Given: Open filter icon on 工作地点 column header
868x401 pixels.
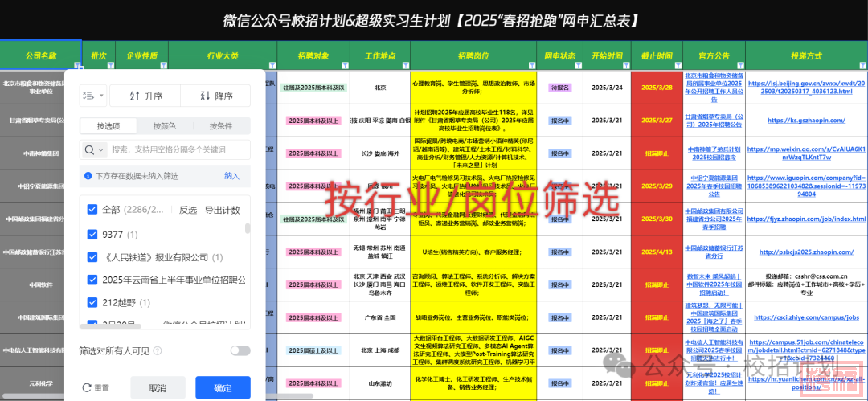Looking at the screenshot, I should (405, 65).
